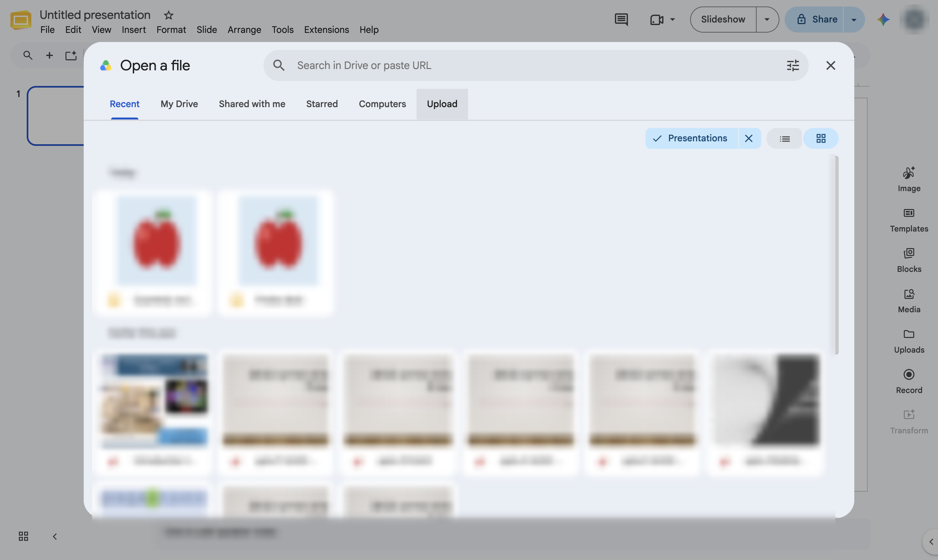Switch to the Starred tab
Viewport: 938px width, 560px height.
[321, 104]
